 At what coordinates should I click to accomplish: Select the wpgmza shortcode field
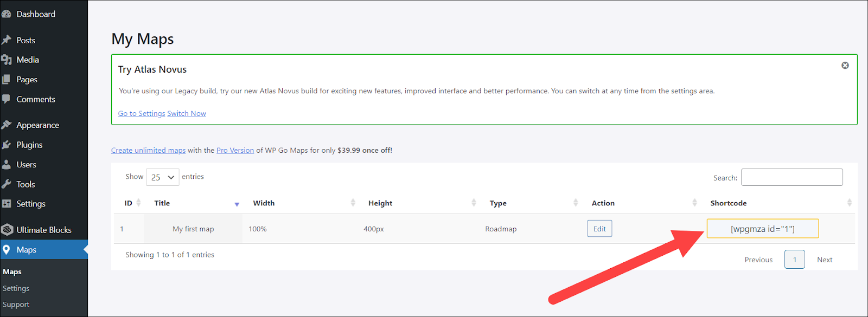point(763,229)
